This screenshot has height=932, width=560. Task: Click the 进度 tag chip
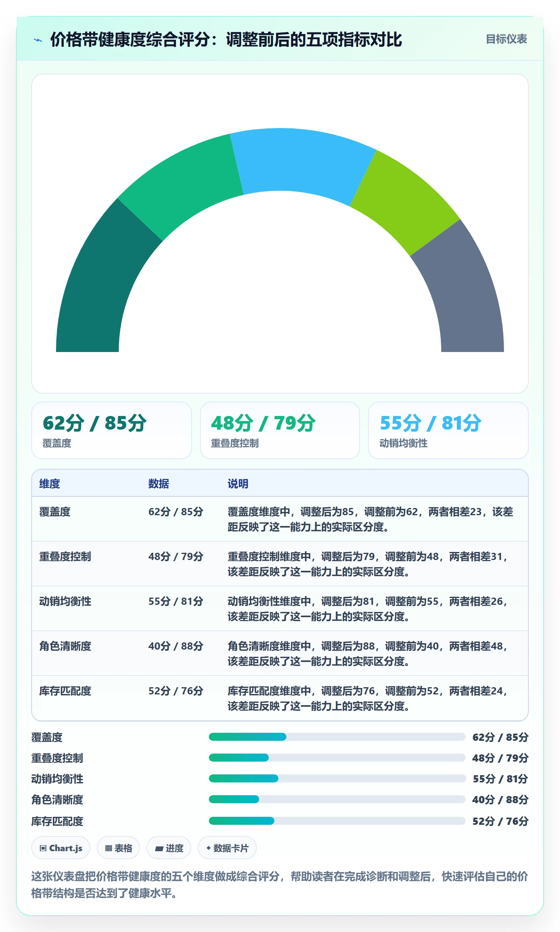coord(169,848)
